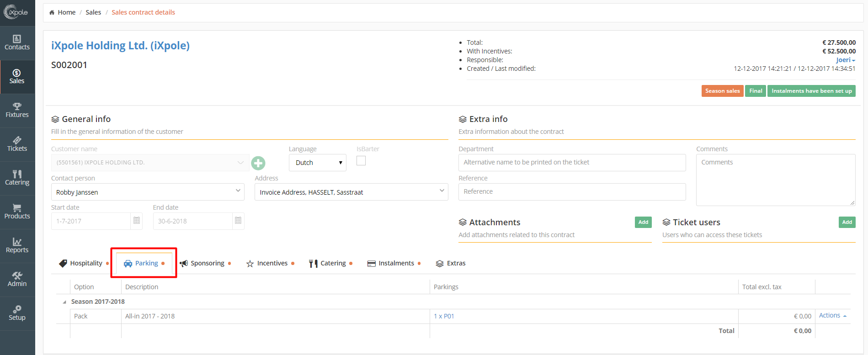Viewport: 868px width, 355px height.
Task: Switch to the Sponsoring tab
Action: click(x=205, y=263)
